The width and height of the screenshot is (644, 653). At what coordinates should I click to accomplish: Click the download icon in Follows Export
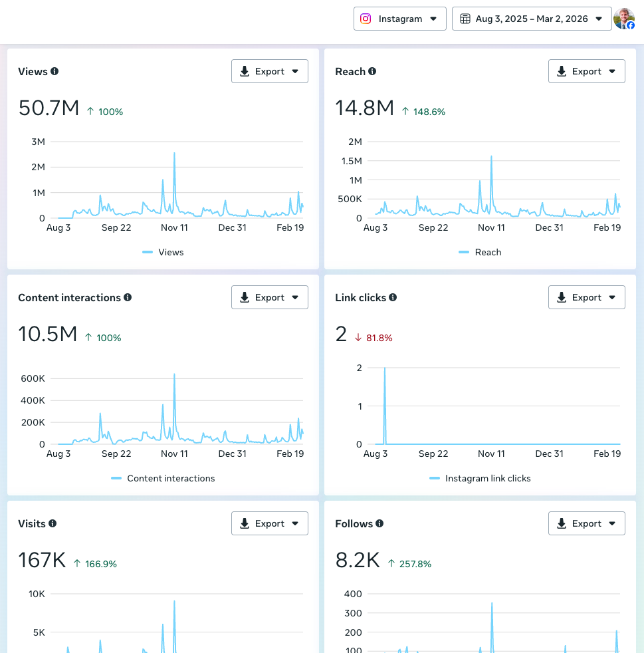pyautogui.click(x=562, y=523)
